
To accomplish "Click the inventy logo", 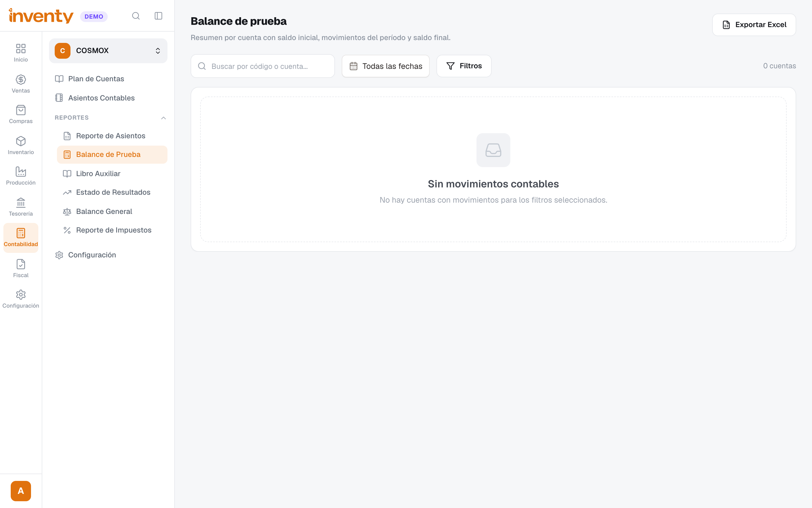I will tap(41, 16).
